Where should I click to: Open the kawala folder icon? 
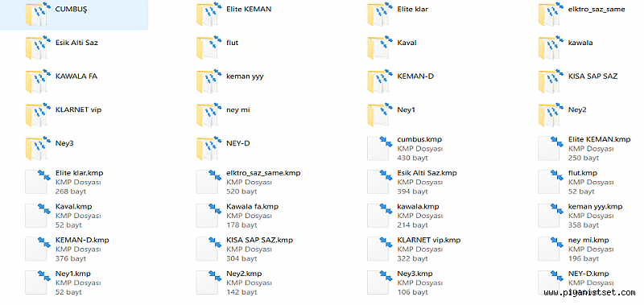[551, 48]
